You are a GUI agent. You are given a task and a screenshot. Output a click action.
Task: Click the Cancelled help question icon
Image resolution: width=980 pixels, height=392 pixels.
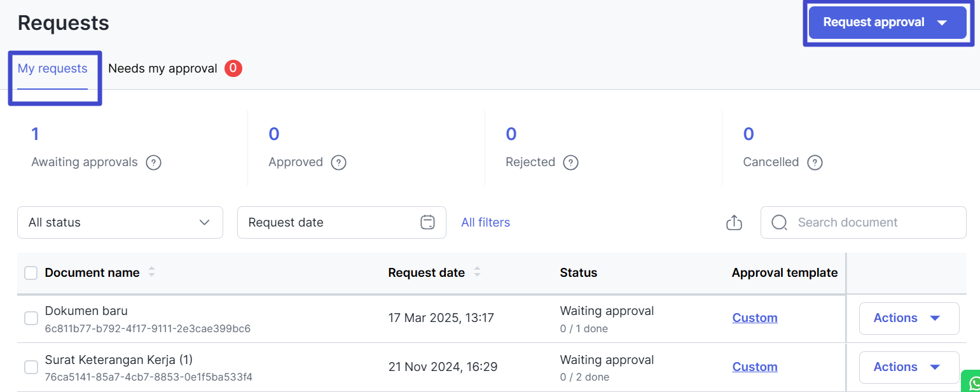click(x=815, y=162)
